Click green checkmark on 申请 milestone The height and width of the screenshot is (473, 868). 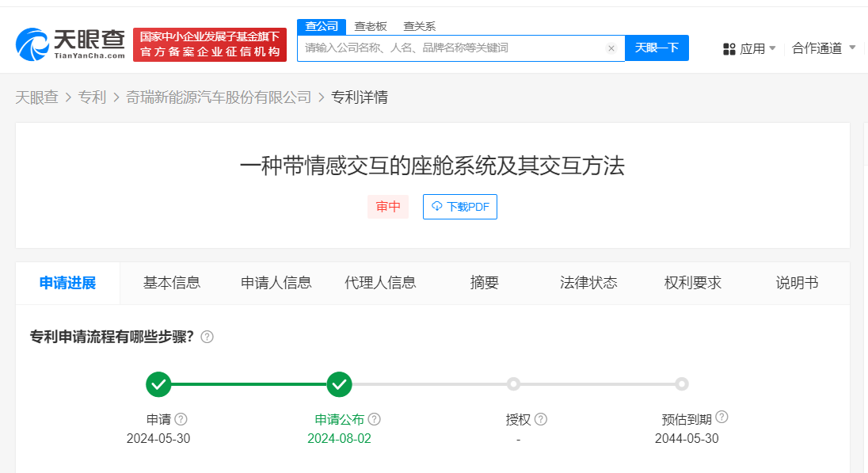[158, 384]
